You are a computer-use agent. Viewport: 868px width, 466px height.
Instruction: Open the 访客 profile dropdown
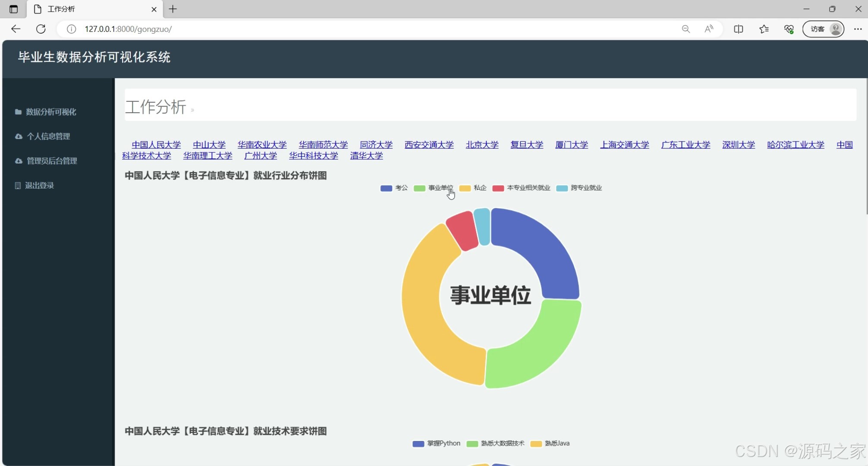pos(822,29)
